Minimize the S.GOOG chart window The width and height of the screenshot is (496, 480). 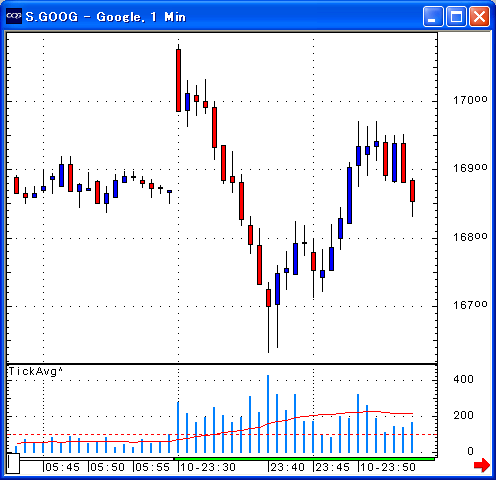[x=433, y=16]
